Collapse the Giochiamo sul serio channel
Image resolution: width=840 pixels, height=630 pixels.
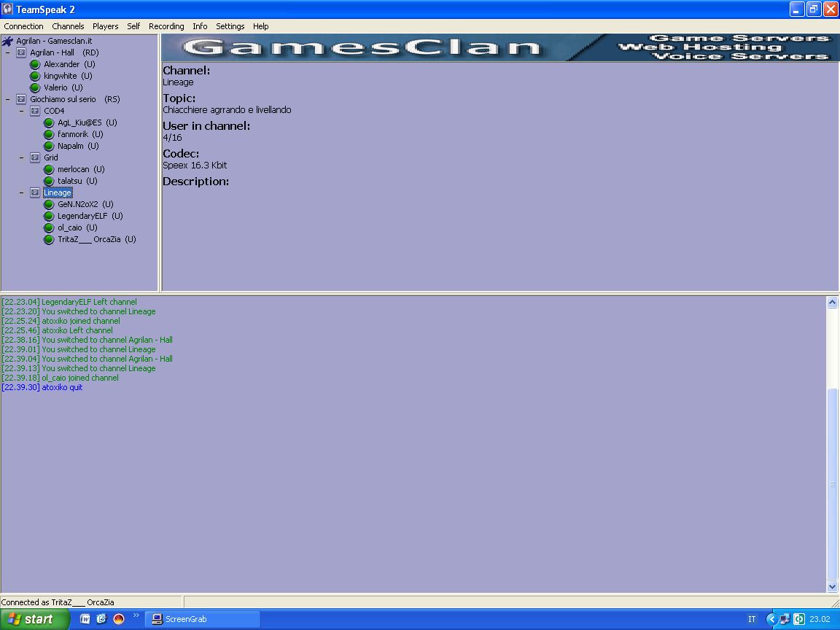click(x=7, y=99)
